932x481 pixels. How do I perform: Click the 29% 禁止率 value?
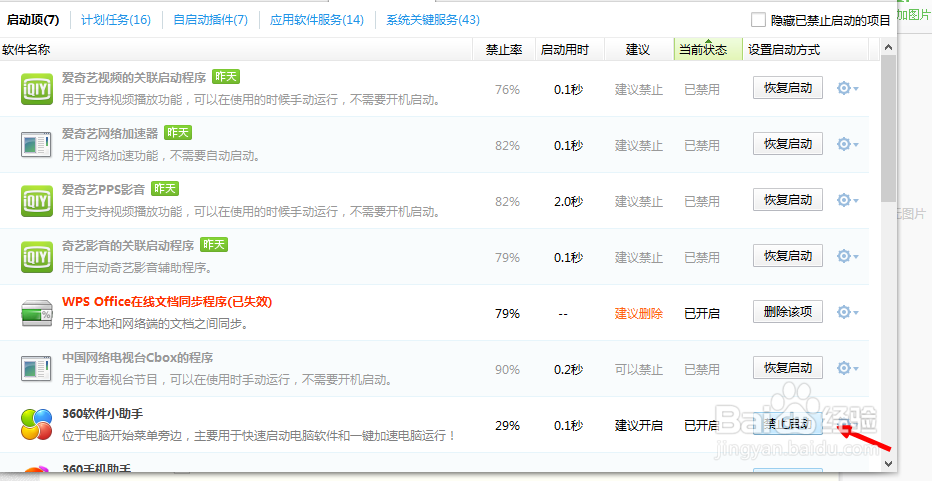pyautogui.click(x=507, y=426)
